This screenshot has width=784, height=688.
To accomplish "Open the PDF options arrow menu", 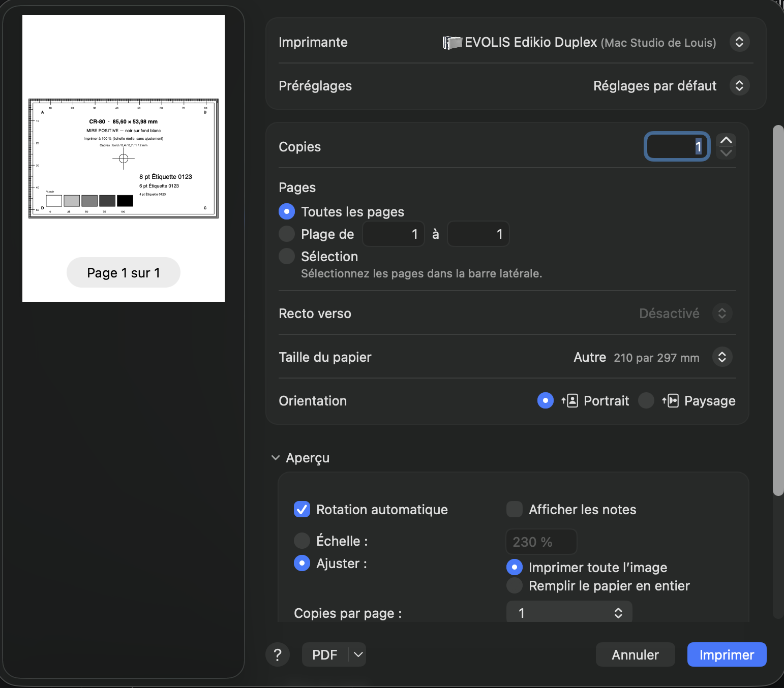I will point(358,654).
